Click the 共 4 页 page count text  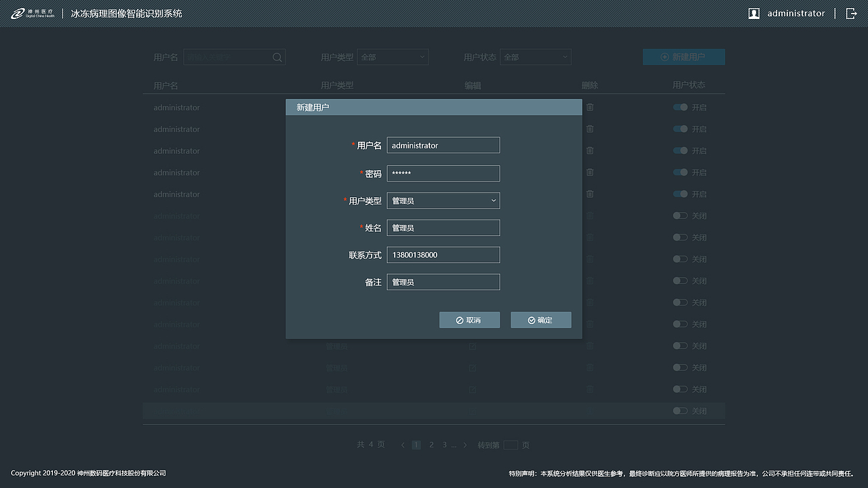[x=371, y=445]
